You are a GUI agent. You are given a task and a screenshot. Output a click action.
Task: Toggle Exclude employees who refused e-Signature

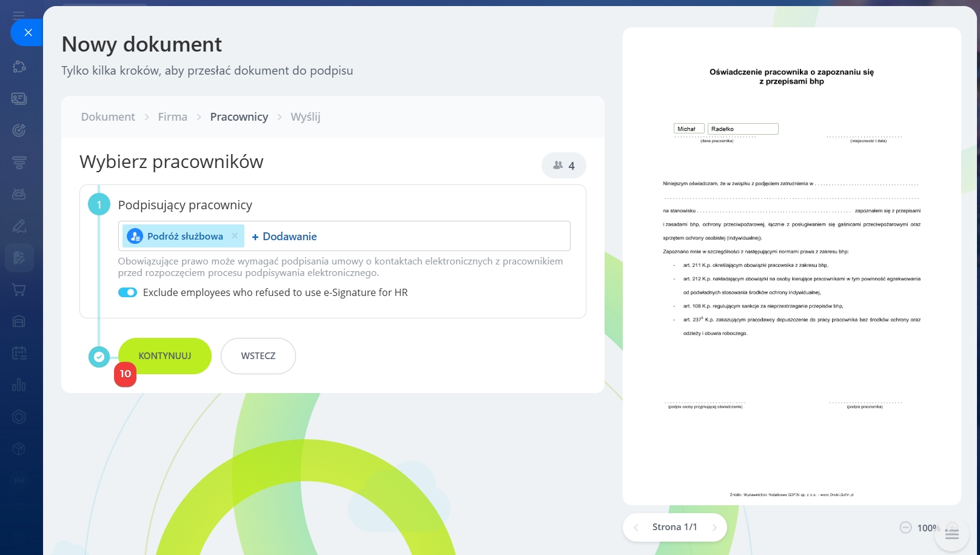(127, 292)
